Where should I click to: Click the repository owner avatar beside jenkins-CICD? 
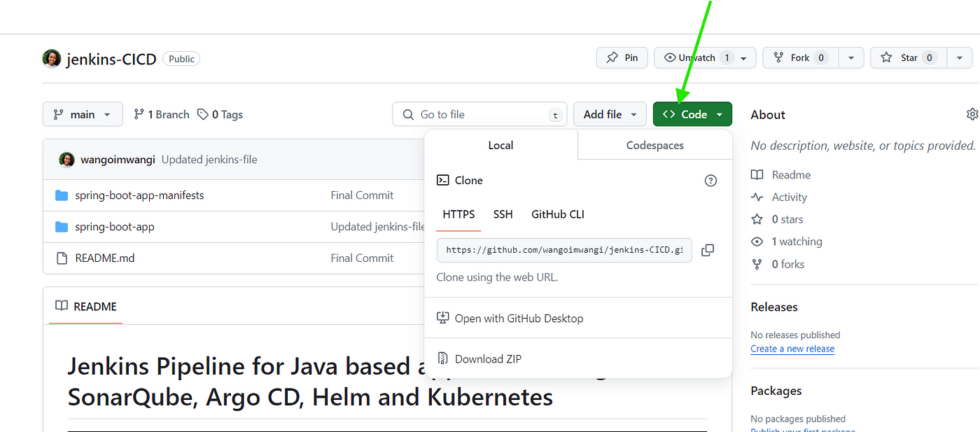pyautogui.click(x=51, y=59)
